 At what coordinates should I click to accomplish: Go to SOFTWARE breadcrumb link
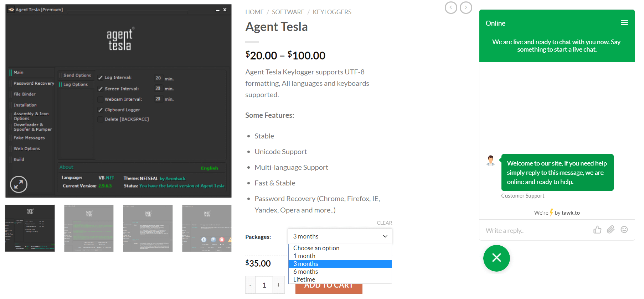click(x=288, y=12)
